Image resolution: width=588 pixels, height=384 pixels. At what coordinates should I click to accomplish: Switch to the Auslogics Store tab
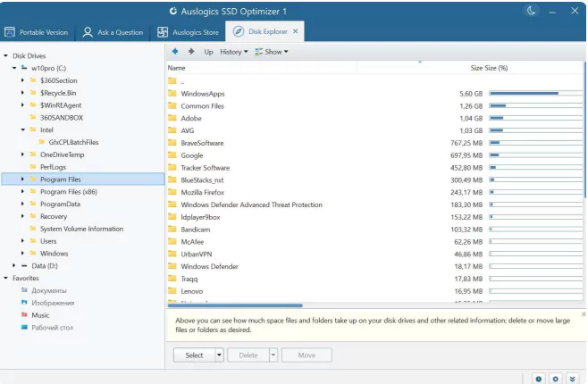point(189,32)
